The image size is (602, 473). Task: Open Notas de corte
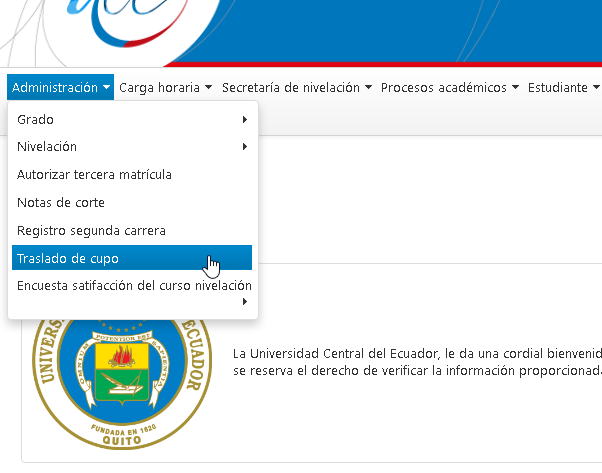(61, 202)
